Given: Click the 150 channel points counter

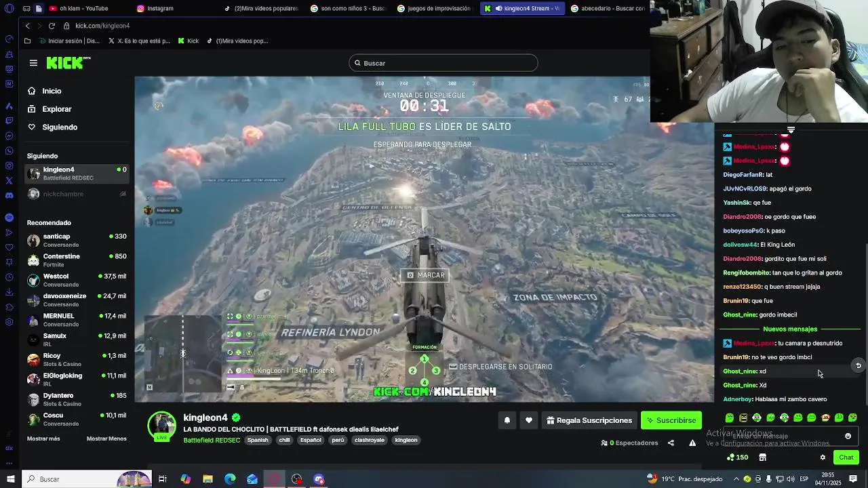Looking at the screenshot, I should [x=737, y=457].
